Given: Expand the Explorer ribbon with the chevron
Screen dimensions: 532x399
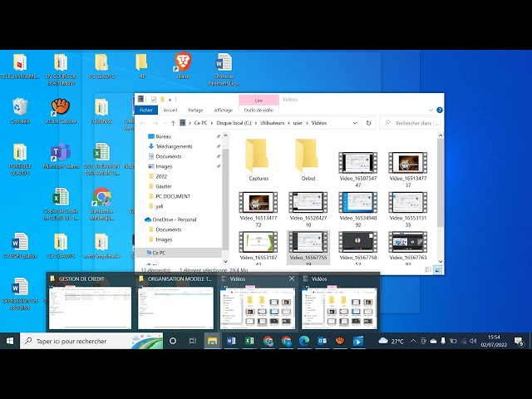Looking at the screenshot, I should click(431, 110).
